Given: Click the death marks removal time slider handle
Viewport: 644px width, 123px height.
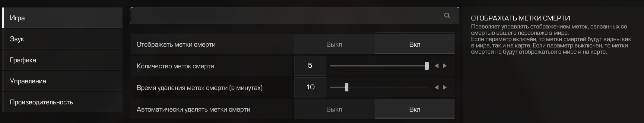Looking at the screenshot, I should point(346,87).
